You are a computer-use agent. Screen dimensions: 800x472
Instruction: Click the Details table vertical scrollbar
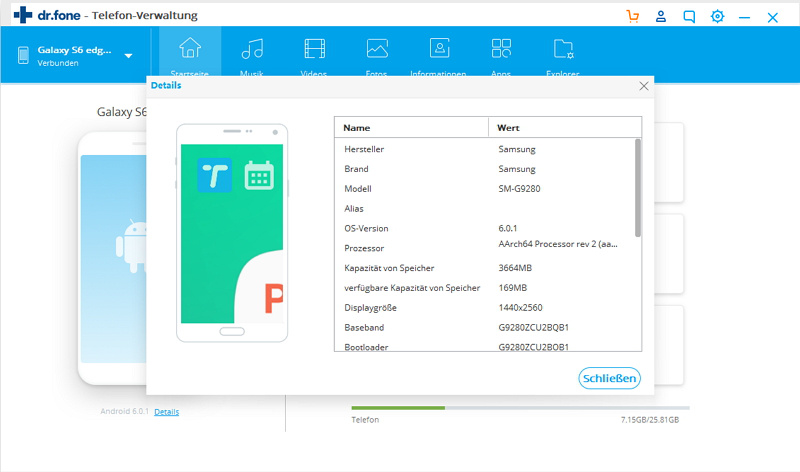tap(638, 188)
